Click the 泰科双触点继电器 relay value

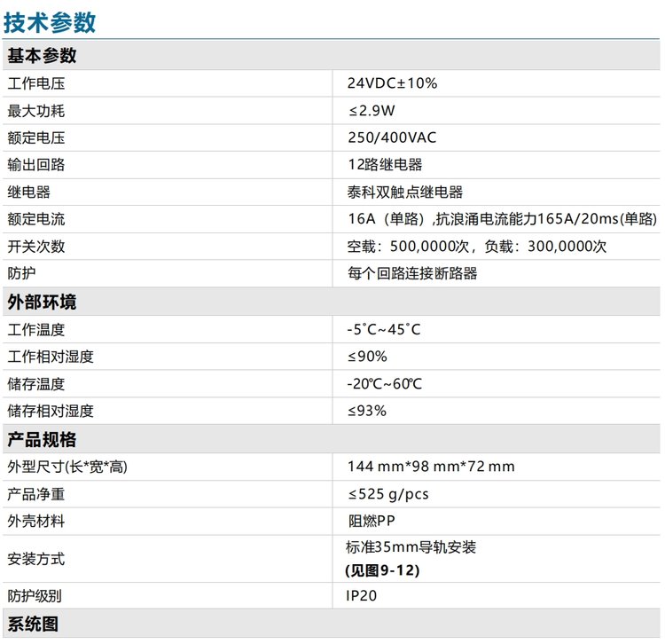point(405,192)
